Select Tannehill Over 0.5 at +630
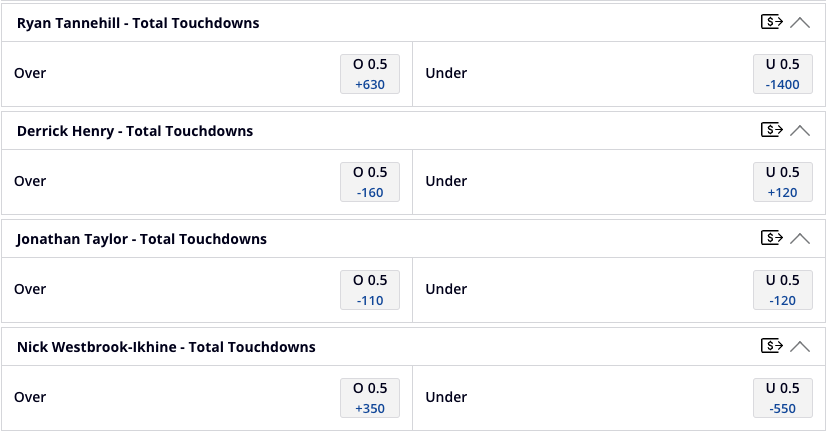This screenshot has width=829, height=431. click(370, 74)
